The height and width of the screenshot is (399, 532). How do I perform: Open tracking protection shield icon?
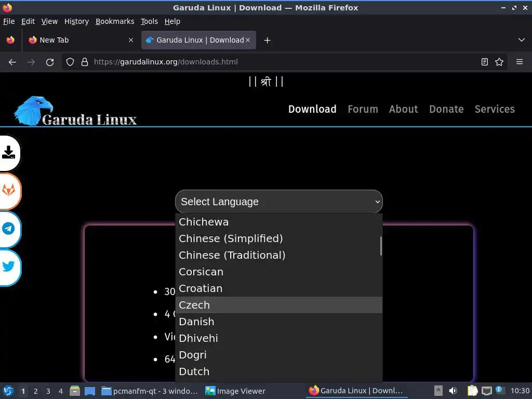(70, 62)
